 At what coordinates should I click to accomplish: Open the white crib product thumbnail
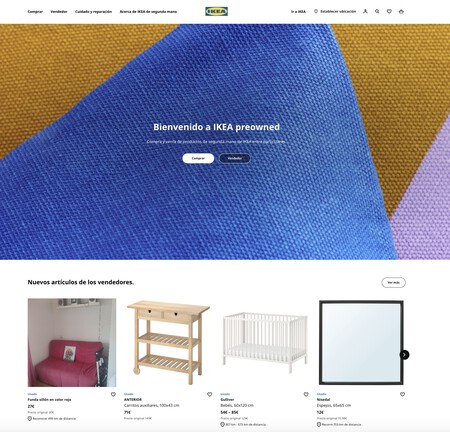(x=265, y=343)
